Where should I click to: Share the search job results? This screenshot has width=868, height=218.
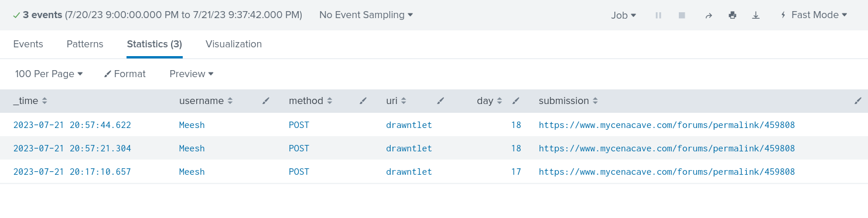pos(708,15)
